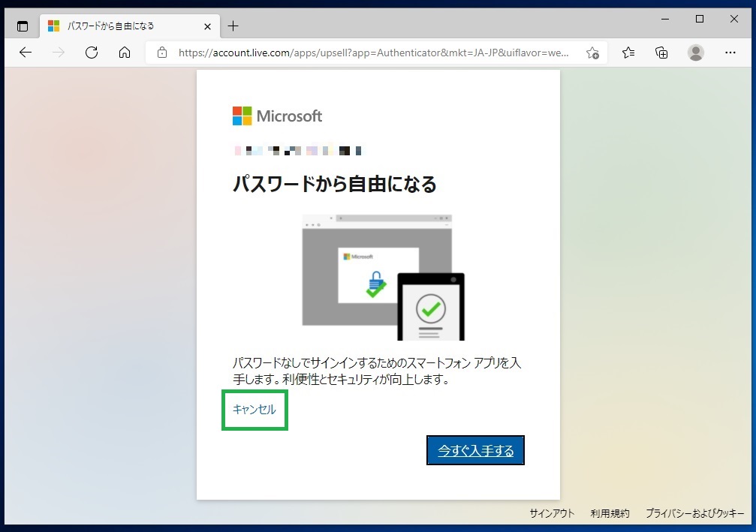This screenshot has height=532, width=756.
Task: Open the サインアウト footer link
Action: coord(552,513)
